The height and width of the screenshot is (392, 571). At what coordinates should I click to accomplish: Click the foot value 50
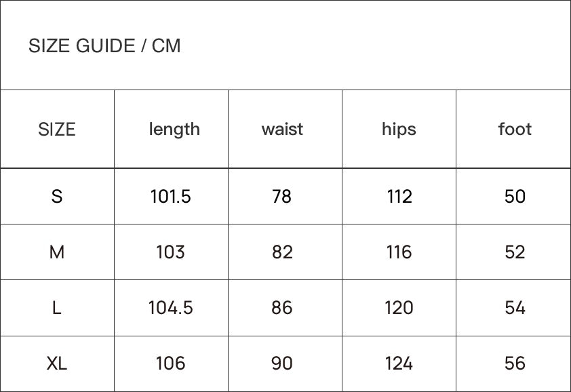pyautogui.click(x=515, y=197)
